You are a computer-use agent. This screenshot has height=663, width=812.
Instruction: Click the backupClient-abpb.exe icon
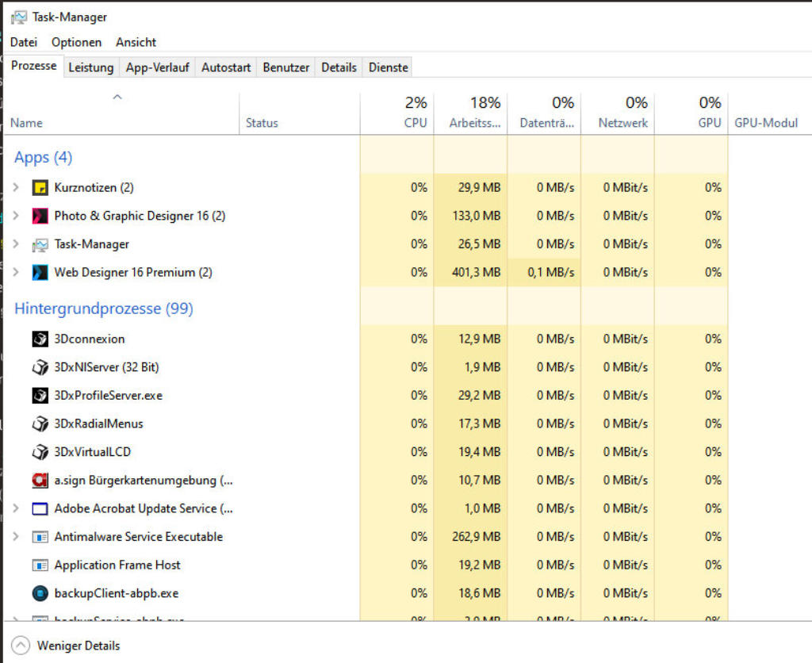click(x=40, y=593)
